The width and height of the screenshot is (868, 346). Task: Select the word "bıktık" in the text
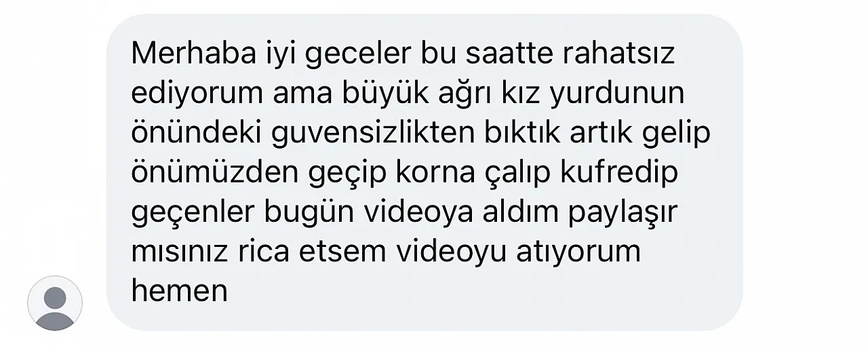521,133
